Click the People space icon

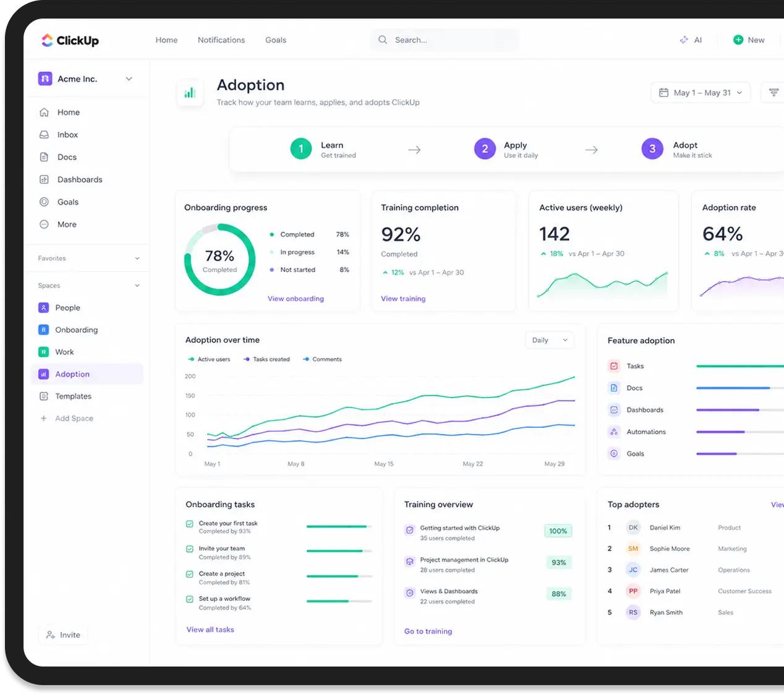click(43, 307)
